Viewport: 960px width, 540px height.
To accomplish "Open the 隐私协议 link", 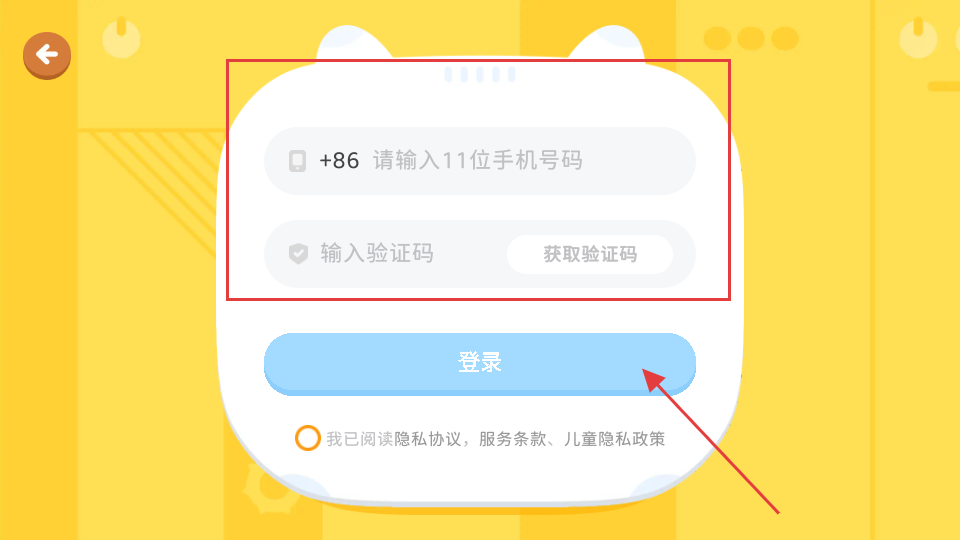I will click(427, 439).
